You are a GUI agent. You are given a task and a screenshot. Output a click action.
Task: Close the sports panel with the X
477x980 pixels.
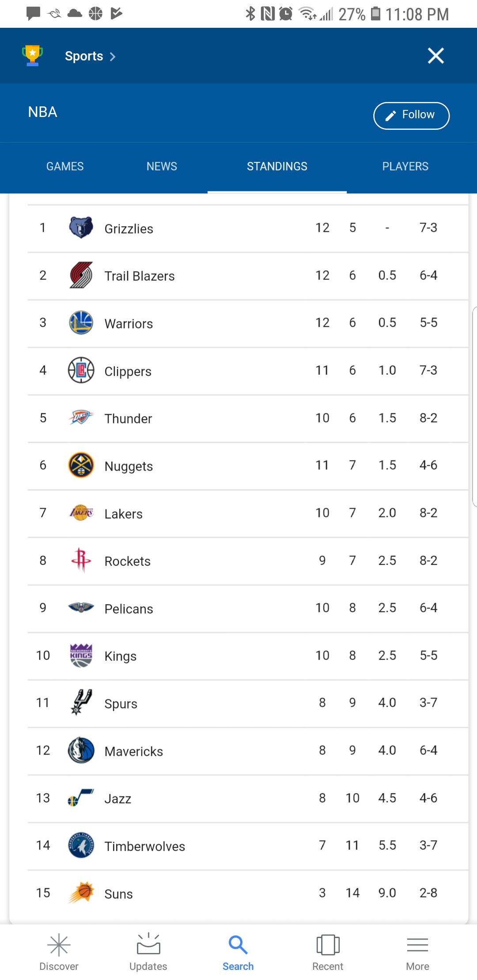[x=435, y=56]
